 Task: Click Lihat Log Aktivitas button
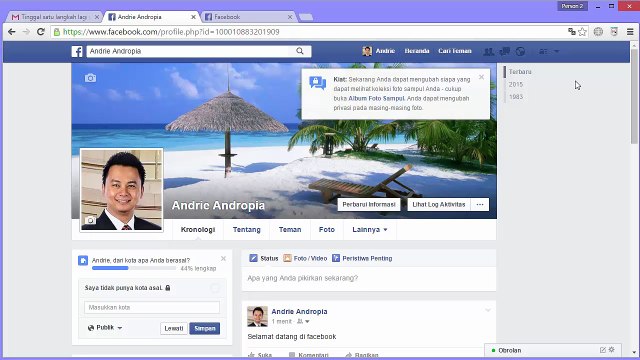tap(439, 204)
